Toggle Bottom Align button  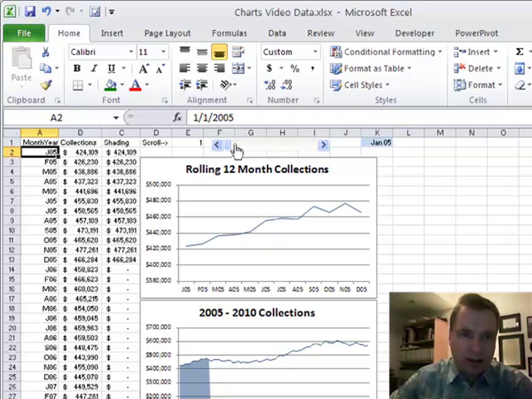pyautogui.click(x=219, y=52)
